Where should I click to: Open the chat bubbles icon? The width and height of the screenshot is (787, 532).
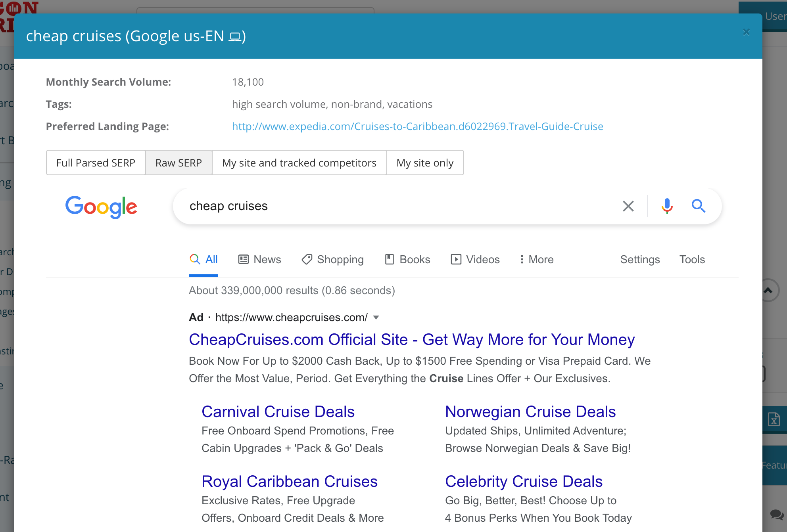point(776,515)
